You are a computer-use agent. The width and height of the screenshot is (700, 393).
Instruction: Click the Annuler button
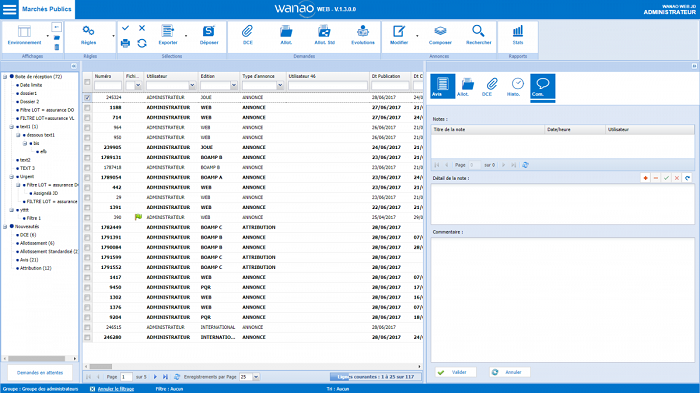click(510, 372)
